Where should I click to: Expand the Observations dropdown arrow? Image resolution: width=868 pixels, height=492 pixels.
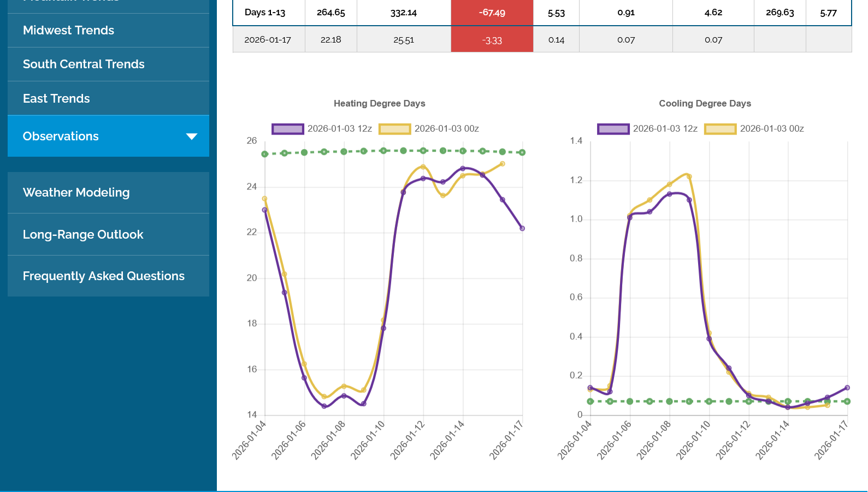point(191,137)
